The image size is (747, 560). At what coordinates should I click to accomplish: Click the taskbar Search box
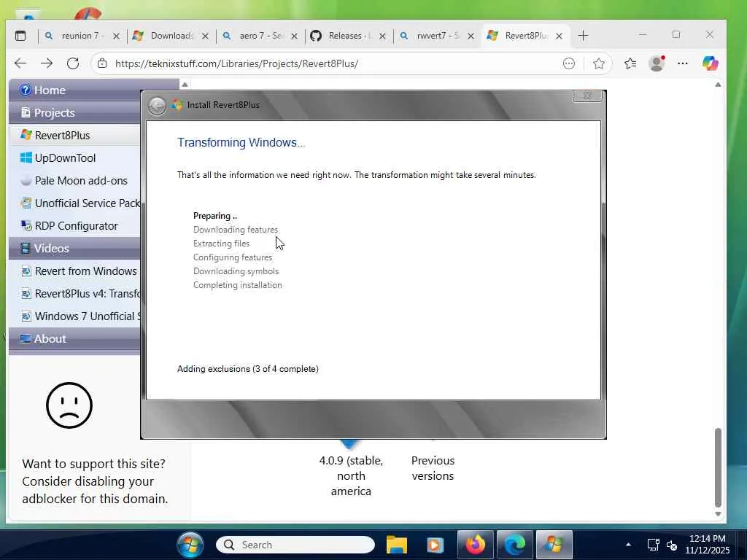coord(295,545)
